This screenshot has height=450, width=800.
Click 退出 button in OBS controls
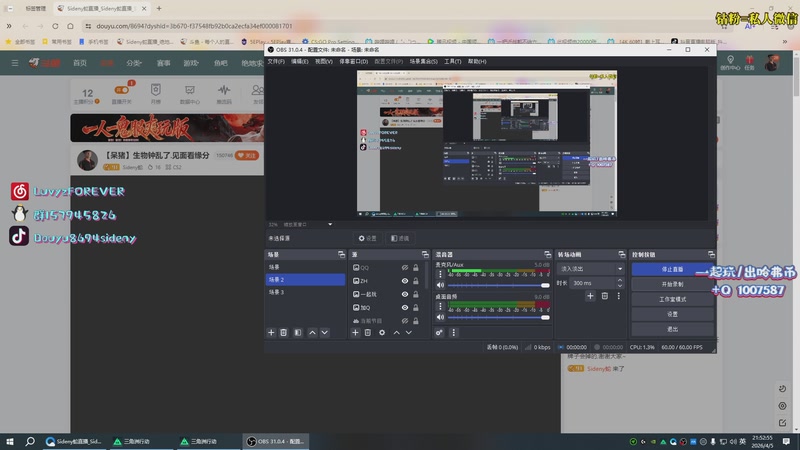[672, 329]
